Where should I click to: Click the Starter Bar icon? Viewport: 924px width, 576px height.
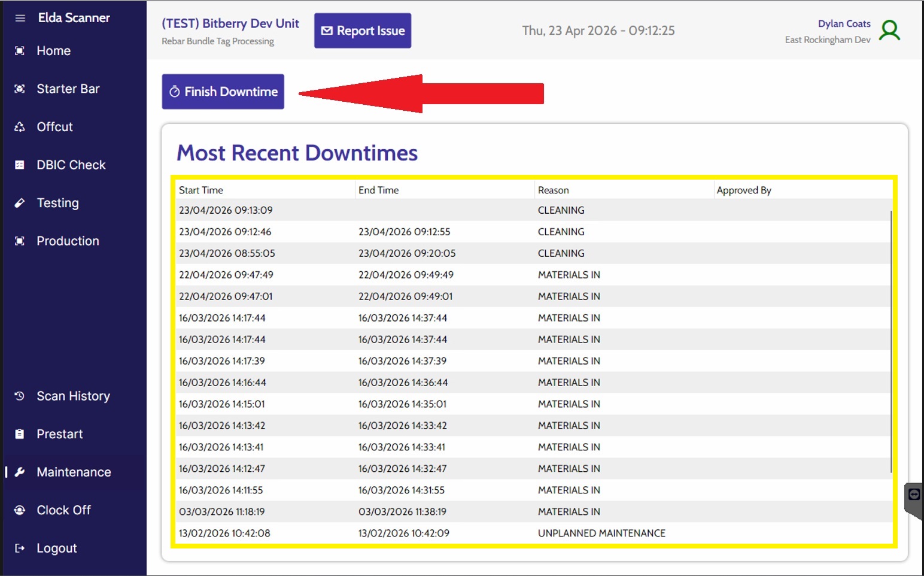20,89
